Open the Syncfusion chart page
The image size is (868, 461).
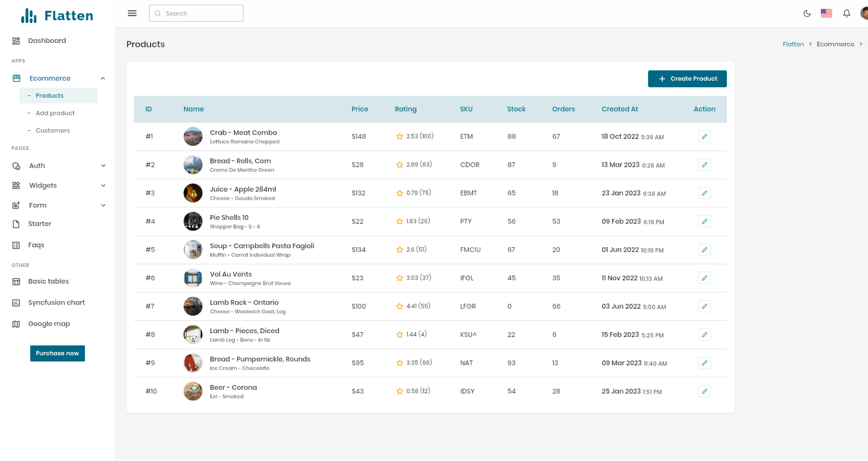click(56, 302)
